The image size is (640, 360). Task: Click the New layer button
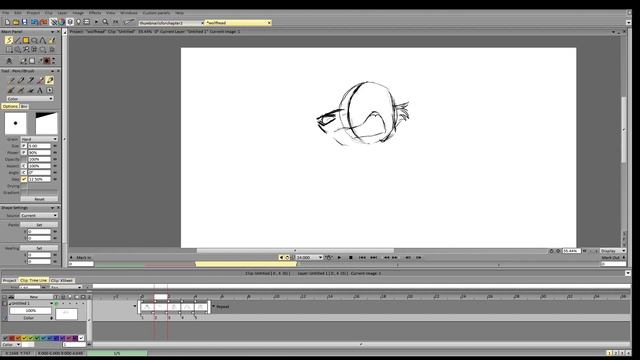(34, 297)
